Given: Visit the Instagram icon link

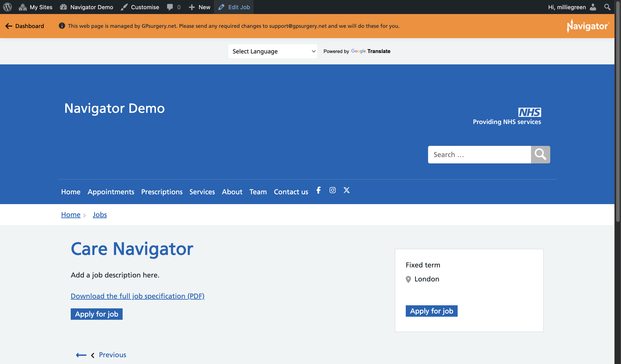Looking at the screenshot, I should click(332, 190).
